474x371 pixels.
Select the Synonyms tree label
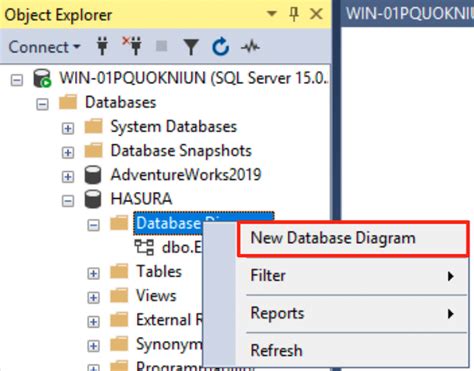point(169,344)
